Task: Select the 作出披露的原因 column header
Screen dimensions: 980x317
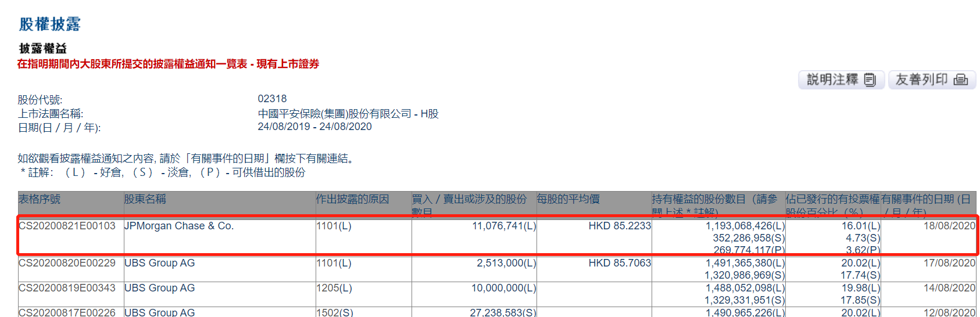Action: pos(352,199)
